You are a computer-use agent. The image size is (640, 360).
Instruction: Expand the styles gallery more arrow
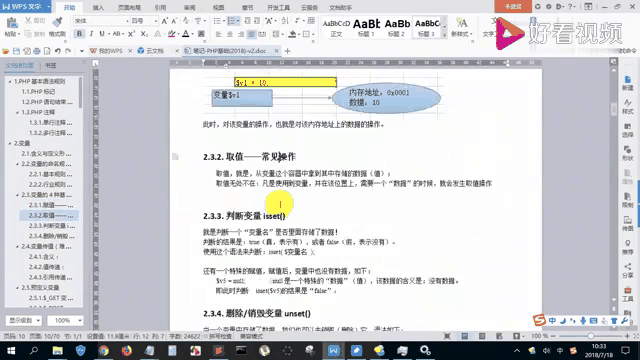tap(444, 36)
